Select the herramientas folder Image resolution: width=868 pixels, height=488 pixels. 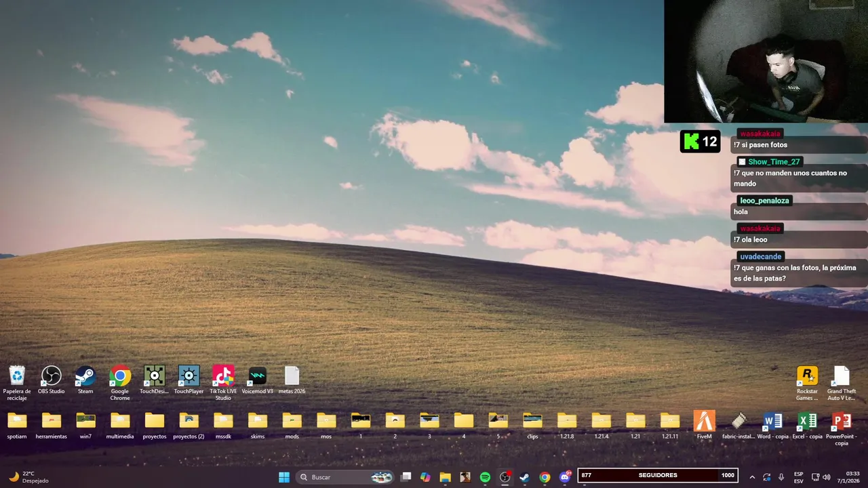[x=52, y=425]
